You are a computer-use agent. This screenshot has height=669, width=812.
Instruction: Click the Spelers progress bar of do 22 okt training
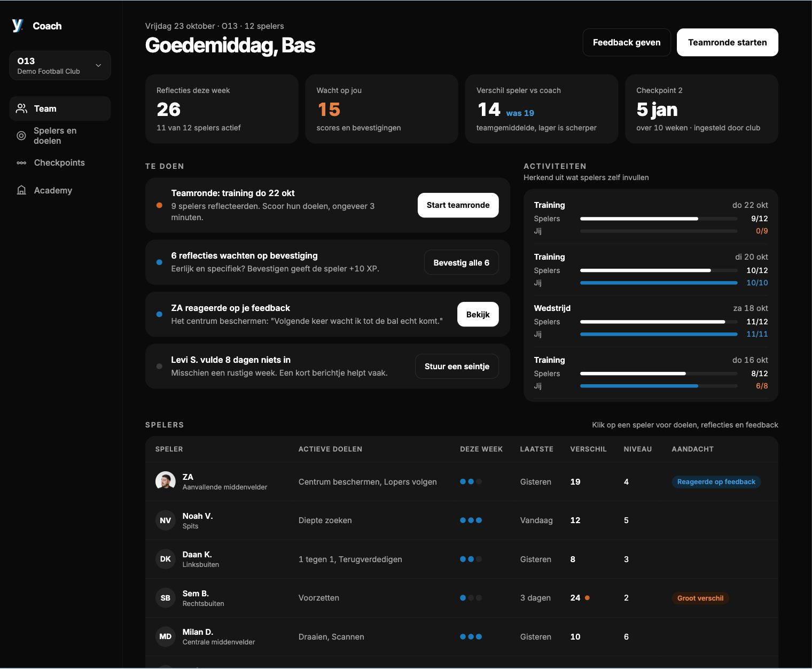[659, 219]
